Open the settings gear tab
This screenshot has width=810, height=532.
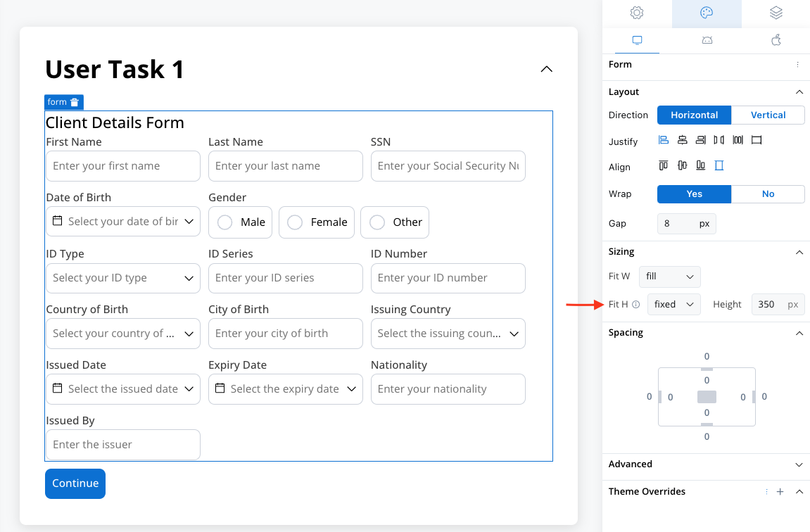tap(637, 13)
